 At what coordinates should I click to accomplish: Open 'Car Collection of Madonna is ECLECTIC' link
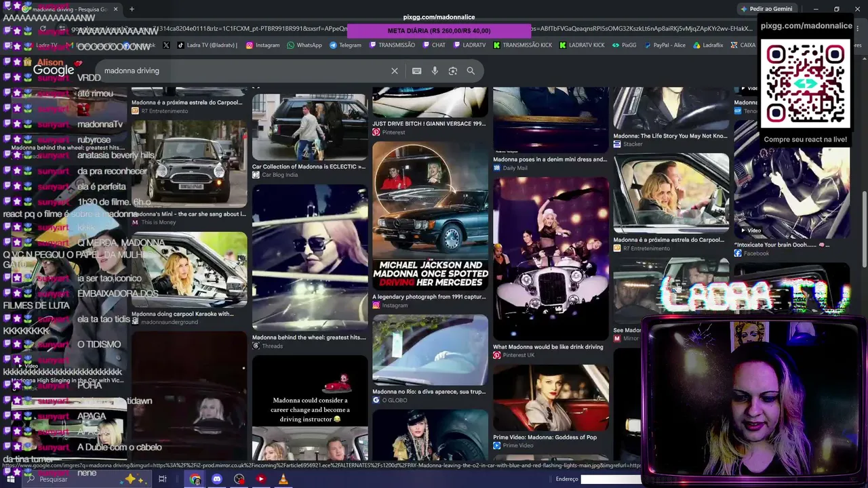click(x=309, y=166)
